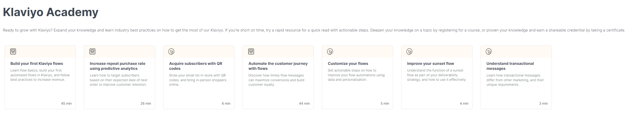Click the 5 min duration label
The width and height of the screenshot is (644, 120).
[385, 104]
